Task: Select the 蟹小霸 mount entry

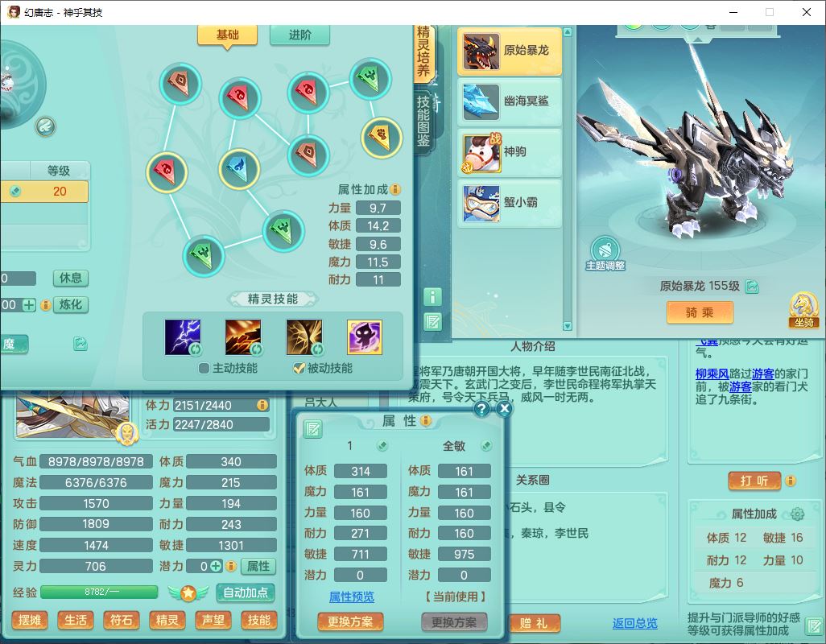Action: tap(510, 202)
